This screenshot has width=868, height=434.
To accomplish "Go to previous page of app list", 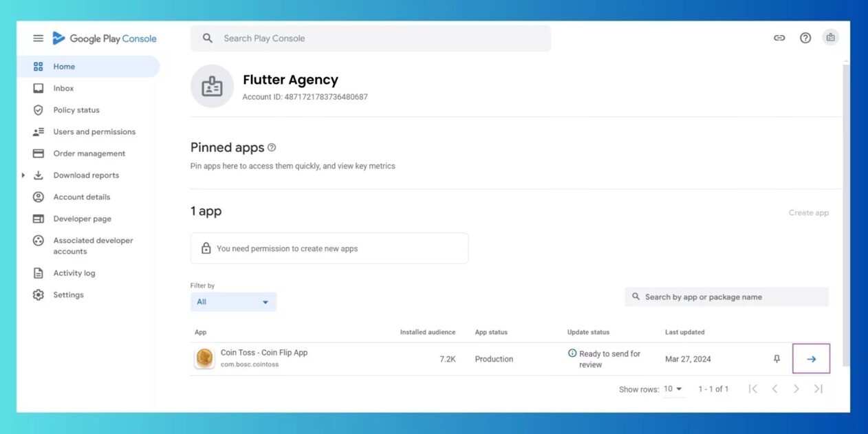I will 774,389.
